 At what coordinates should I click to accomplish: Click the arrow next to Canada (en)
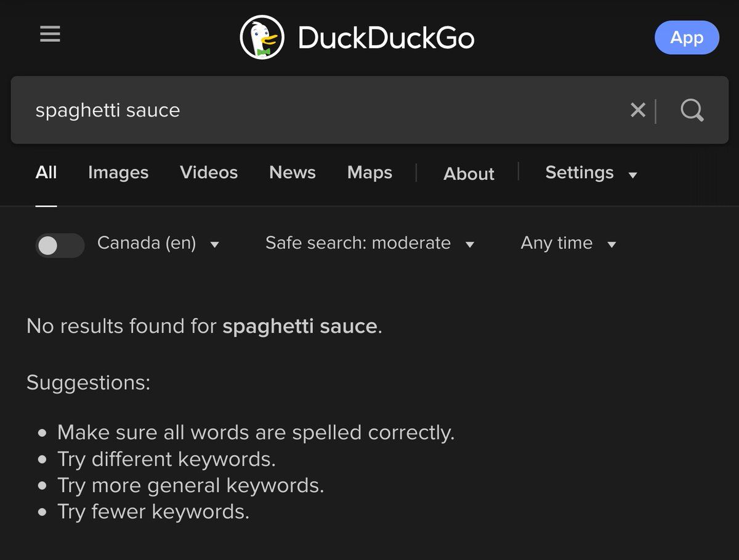pyautogui.click(x=214, y=245)
